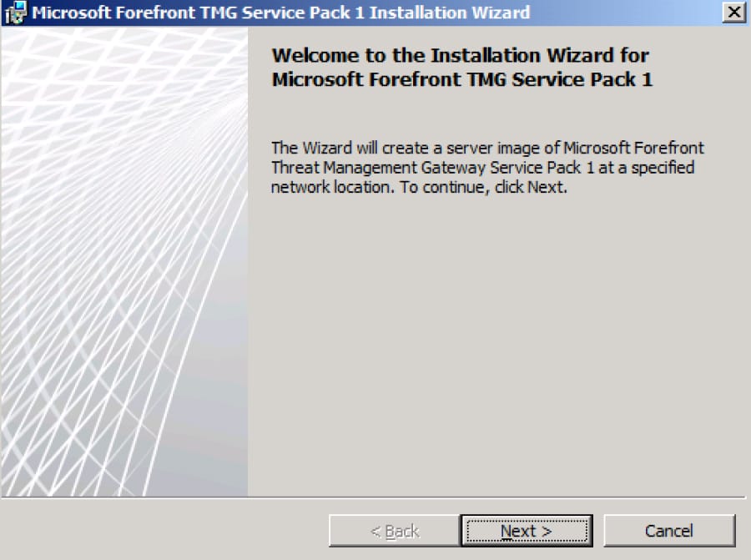The width and height of the screenshot is (751, 560).
Task: Click the wizard title bar text
Action: [x=281, y=13]
